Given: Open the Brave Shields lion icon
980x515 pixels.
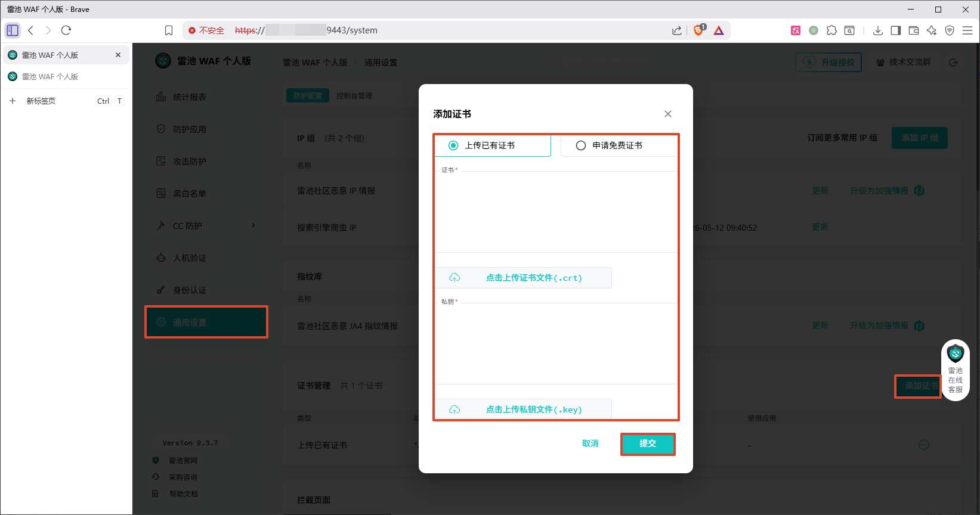Looking at the screenshot, I should (699, 30).
